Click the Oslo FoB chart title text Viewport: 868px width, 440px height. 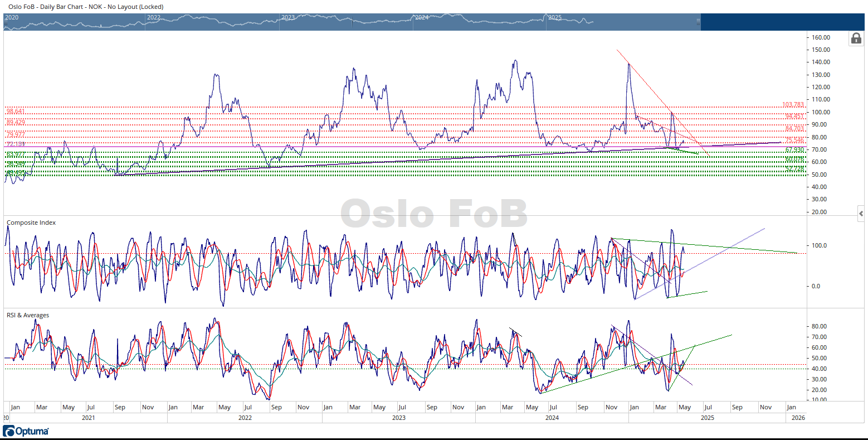[x=86, y=7]
